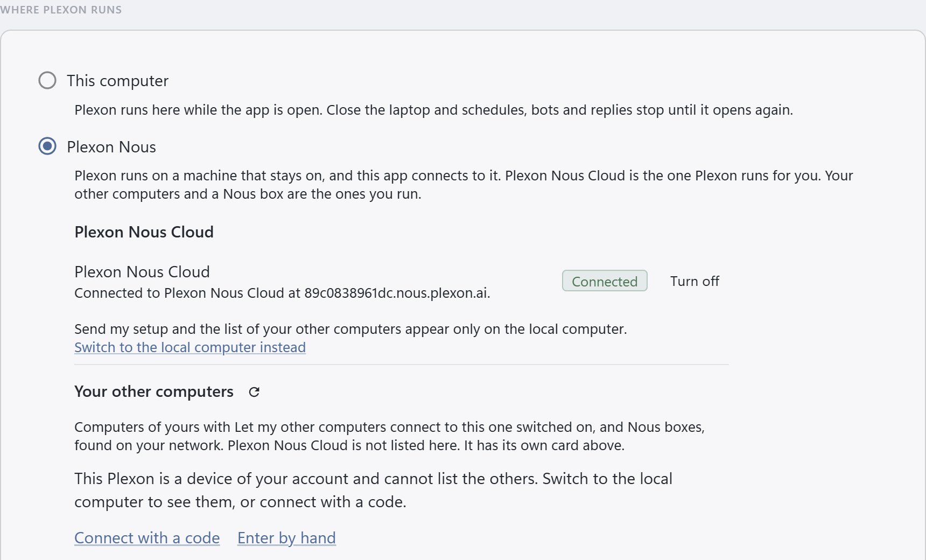Image resolution: width=926 pixels, height=560 pixels.
Task: Open Switch to the local computer instead
Action: 190,347
